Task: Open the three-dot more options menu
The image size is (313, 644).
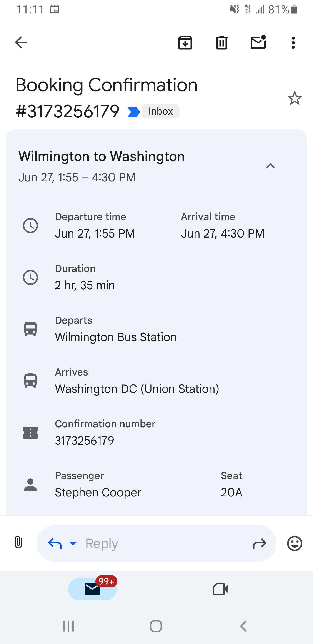Action: click(293, 42)
